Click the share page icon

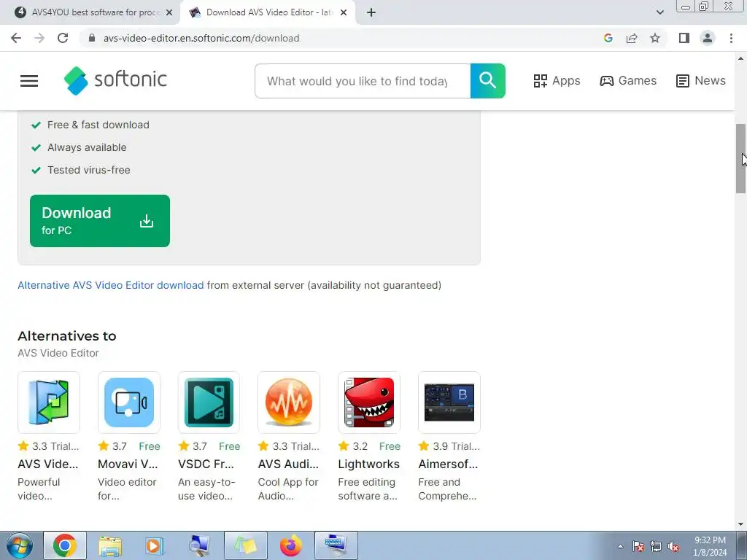(632, 38)
